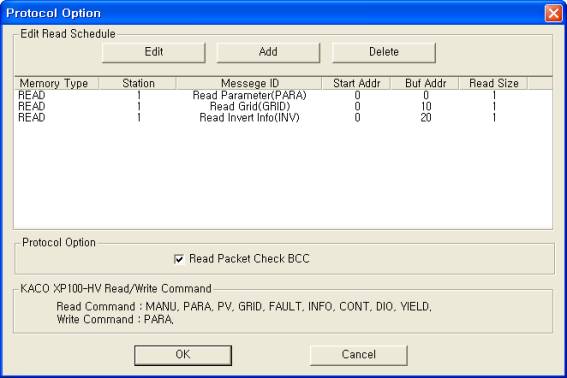Sort by Messege ID column header
567x378 pixels.
coord(249,83)
